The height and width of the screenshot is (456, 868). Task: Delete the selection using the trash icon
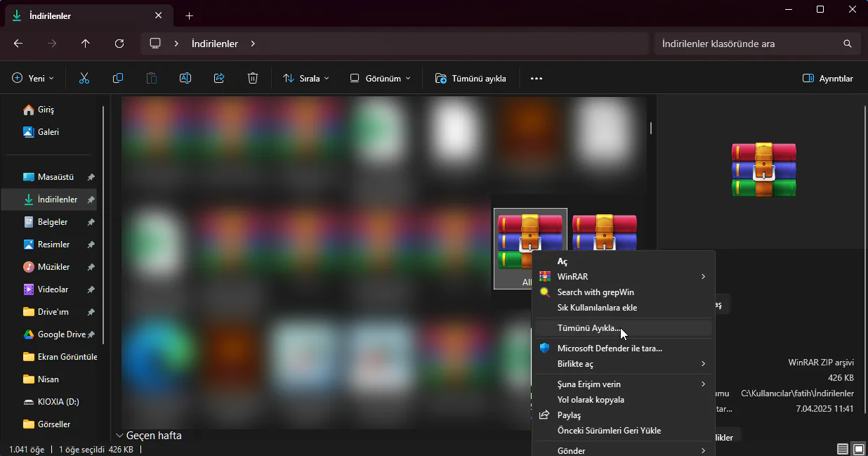[x=252, y=78]
